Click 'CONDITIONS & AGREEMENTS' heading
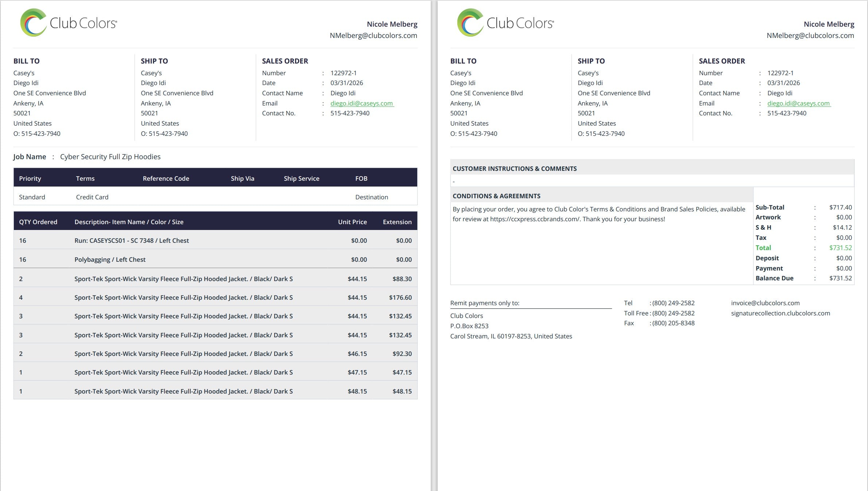The height and width of the screenshot is (491, 868). coord(497,196)
